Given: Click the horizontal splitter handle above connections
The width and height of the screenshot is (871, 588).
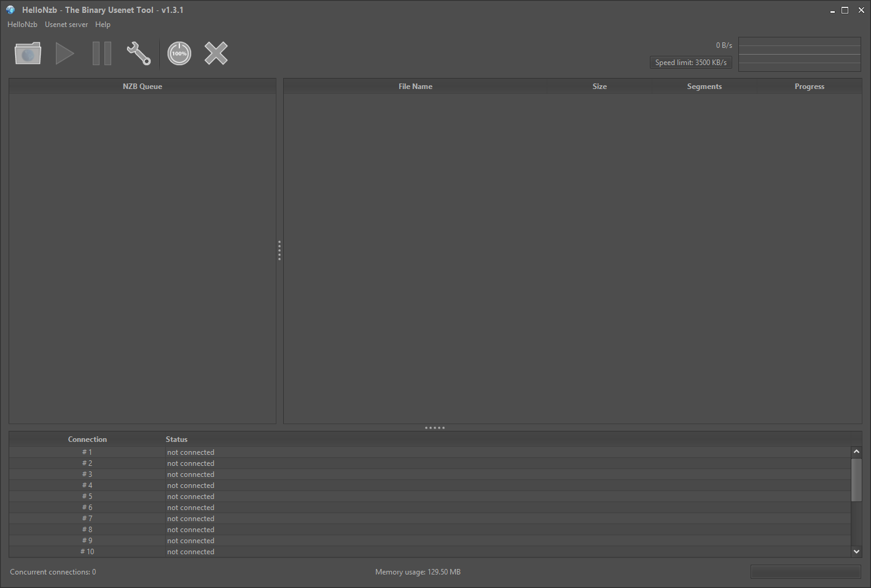Looking at the screenshot, I should tap(435, 428).
